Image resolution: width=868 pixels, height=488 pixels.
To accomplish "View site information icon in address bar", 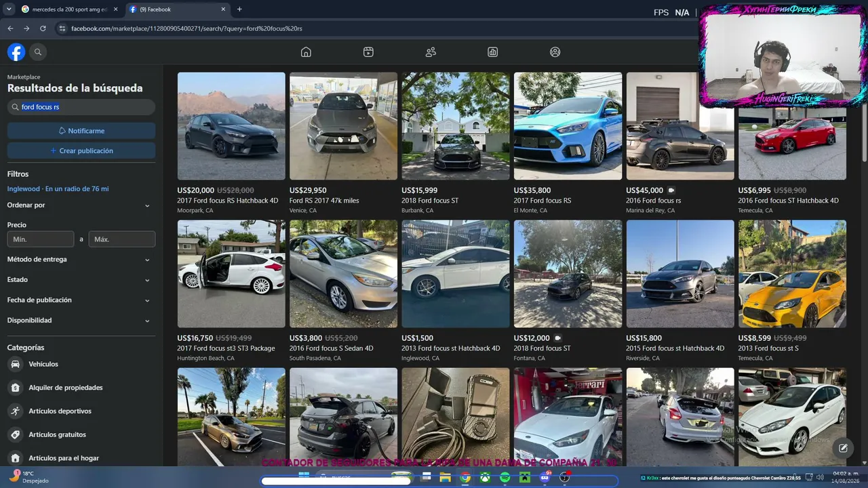I will point(62,28).
